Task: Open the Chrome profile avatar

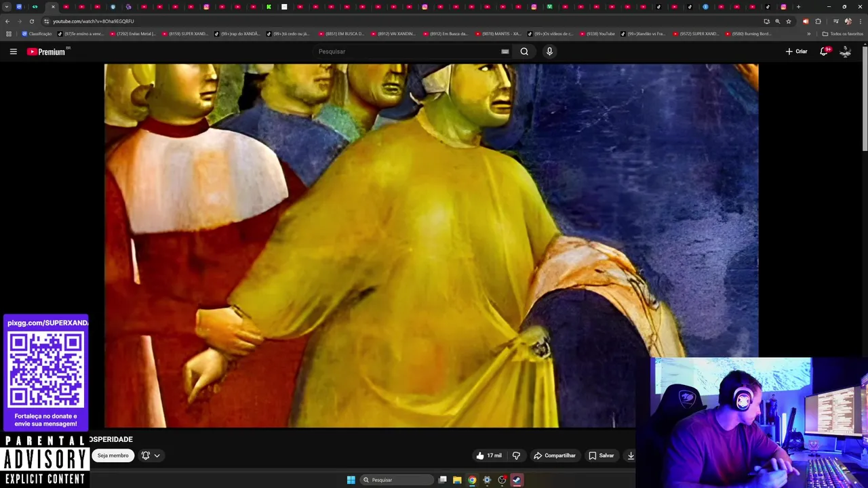Action: pos(848,21)
